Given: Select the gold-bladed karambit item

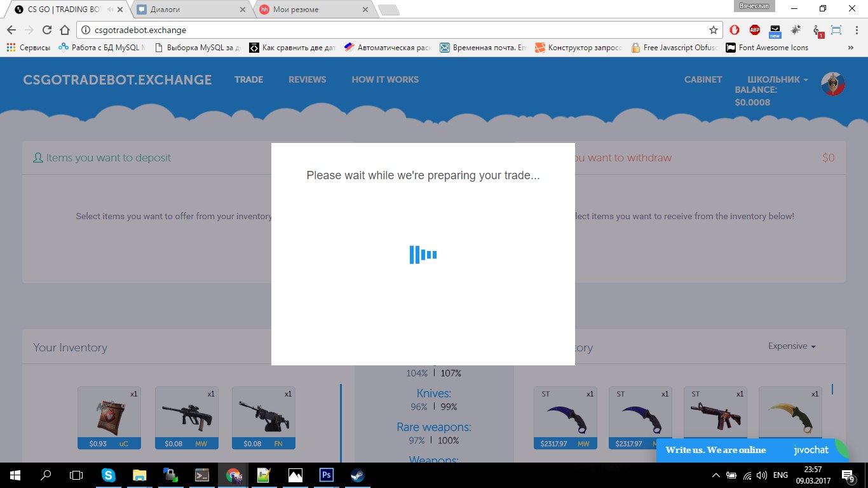Looking at the screenshot, I should click(790, 413).
